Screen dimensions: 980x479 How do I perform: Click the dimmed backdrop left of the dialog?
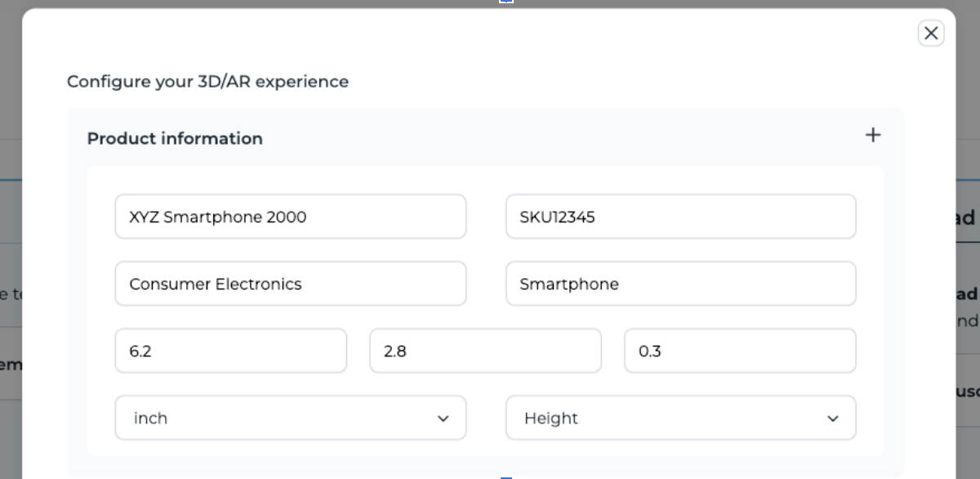point(10,245)
